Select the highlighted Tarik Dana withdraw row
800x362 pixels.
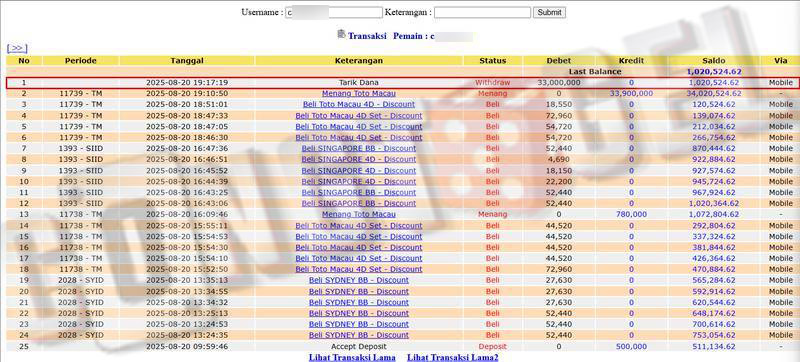(x=400, y=83)
